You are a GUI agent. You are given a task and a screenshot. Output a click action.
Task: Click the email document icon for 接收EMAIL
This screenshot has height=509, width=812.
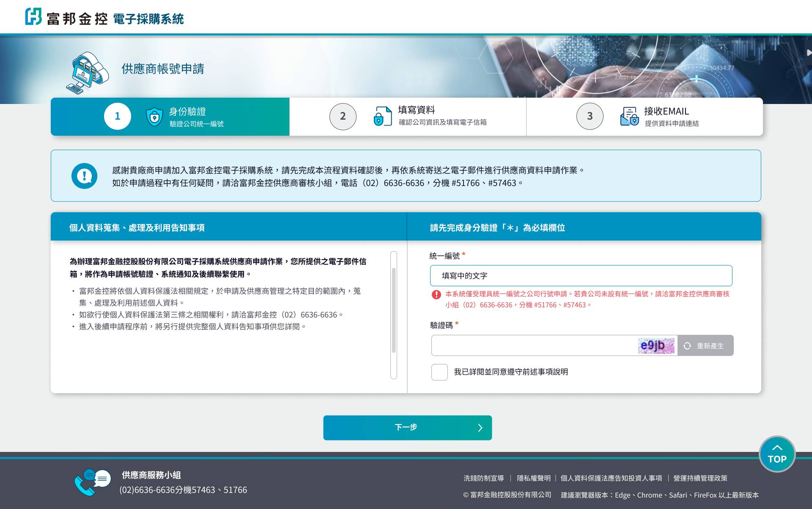pos(629,116)
